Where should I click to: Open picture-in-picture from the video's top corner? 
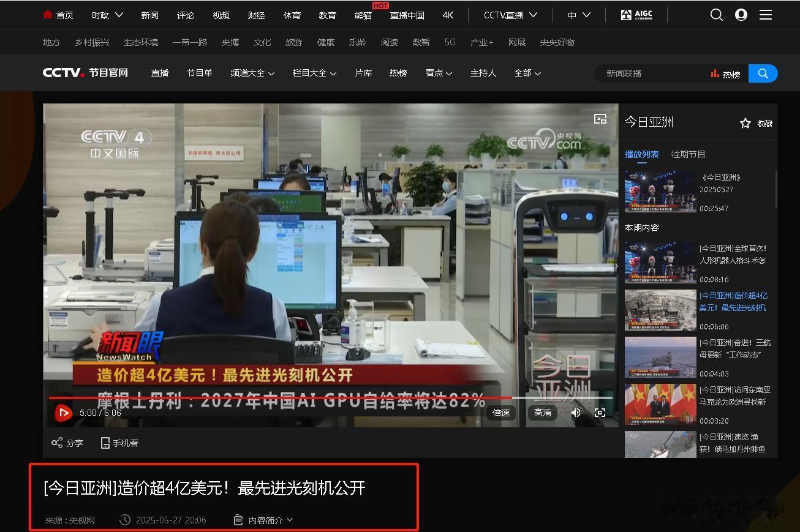click(600, 119)
